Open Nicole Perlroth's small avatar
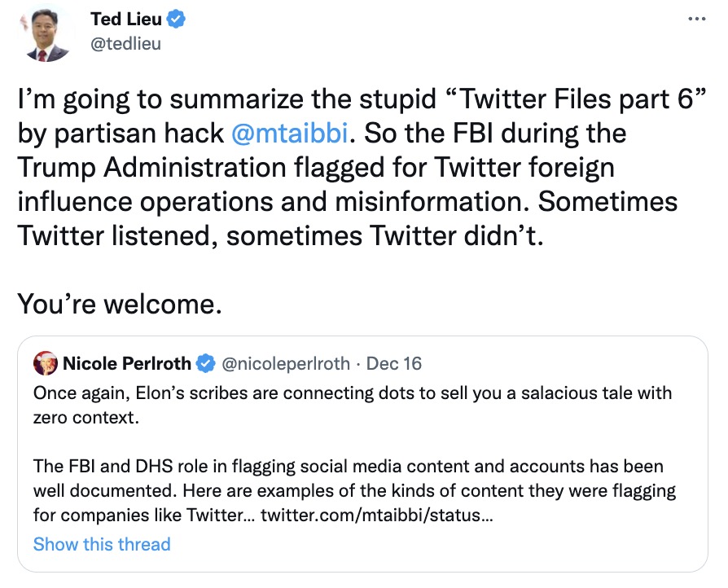The image size is (728, 588). (x=45, y=363)
